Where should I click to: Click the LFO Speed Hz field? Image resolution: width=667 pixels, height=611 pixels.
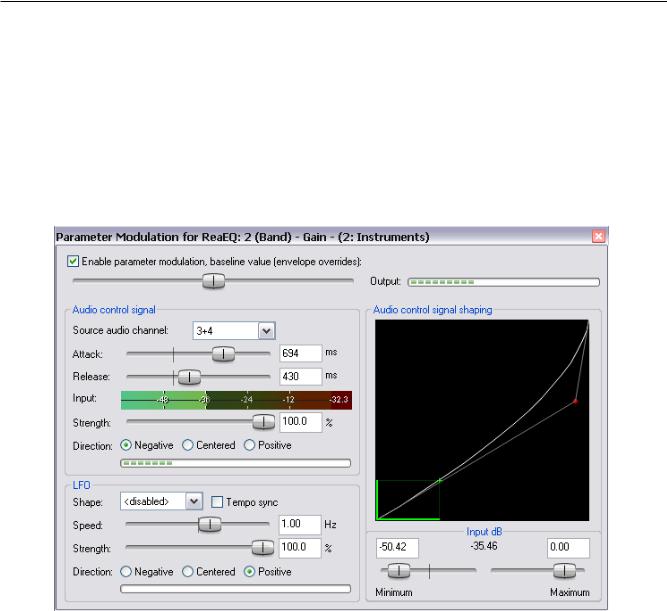299,524
